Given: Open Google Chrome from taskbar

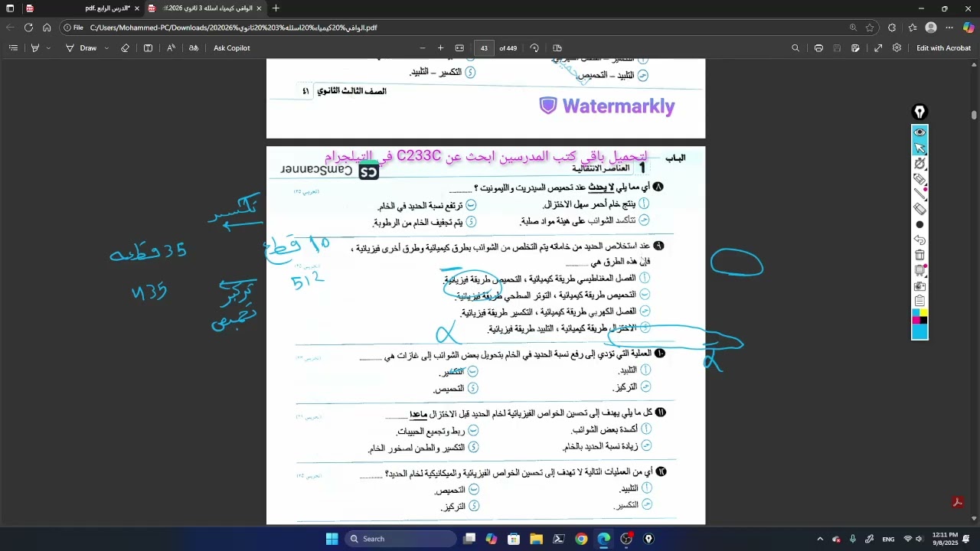Looking at the screenshot, I should [581, 539].
